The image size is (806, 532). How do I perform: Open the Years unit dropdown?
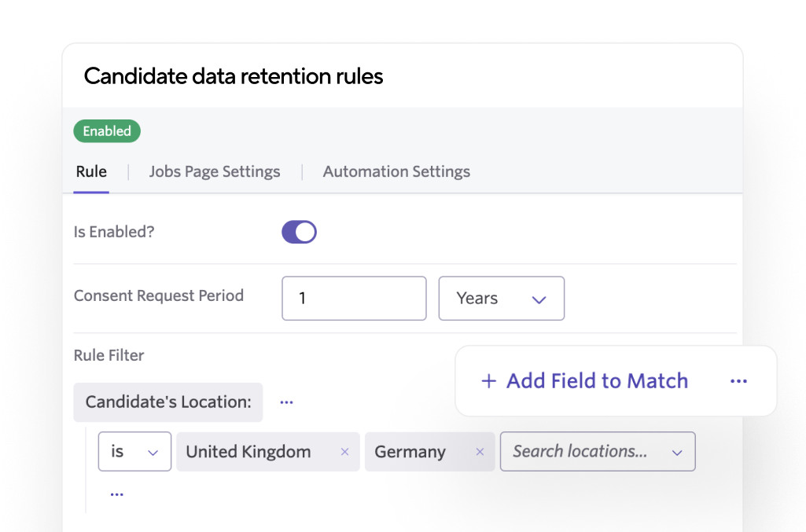pos(501,299)
